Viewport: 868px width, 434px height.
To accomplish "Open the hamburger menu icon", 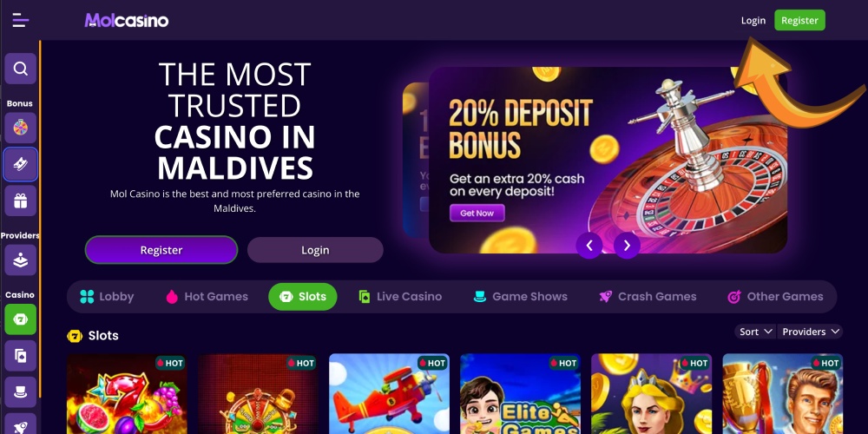I will [x=21, y=21].
